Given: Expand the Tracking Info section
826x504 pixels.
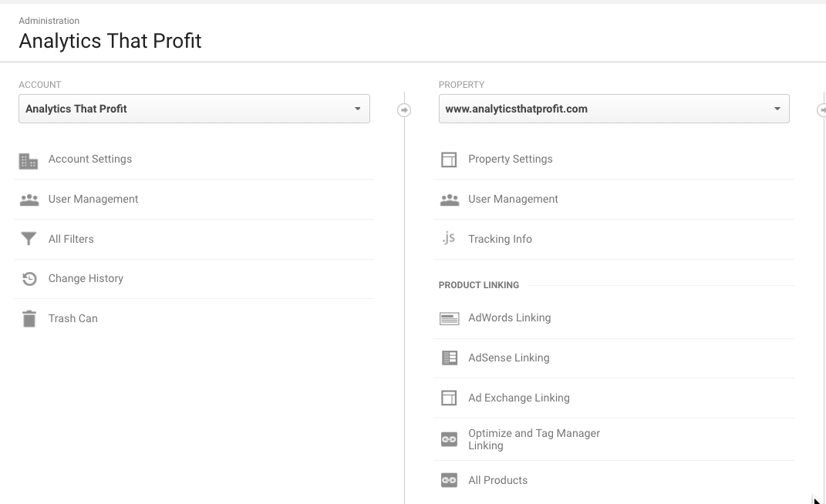Looking at the screenshot, I should tap(500, 239).
